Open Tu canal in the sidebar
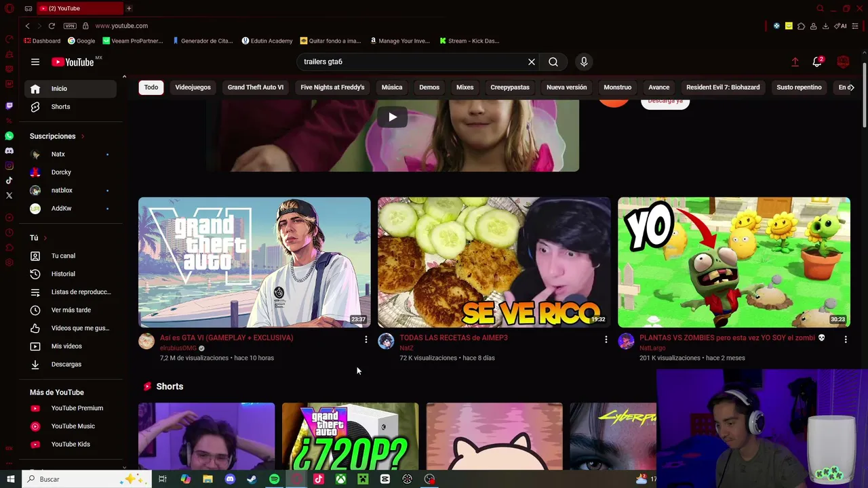 71,256
